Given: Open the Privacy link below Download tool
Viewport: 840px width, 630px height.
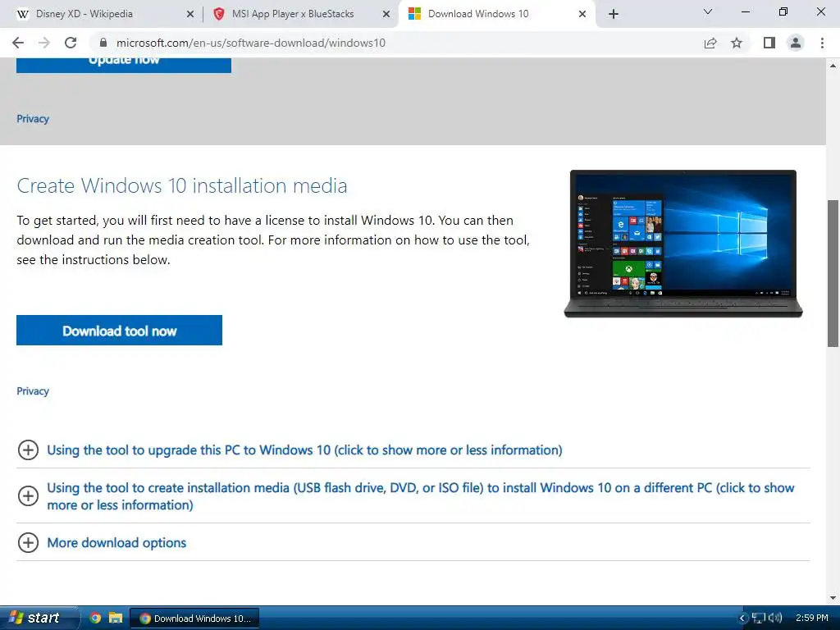Looking at the screenshot, I should [x=33, y=391].
